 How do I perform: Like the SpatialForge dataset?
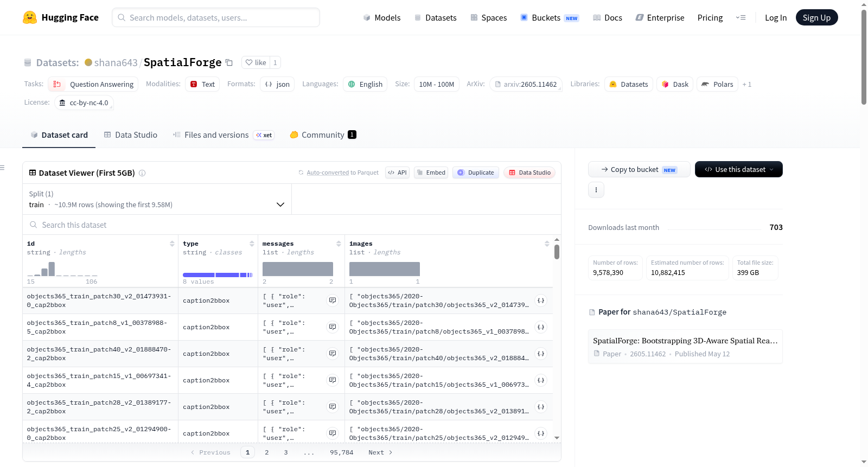(x=256, y=62)
